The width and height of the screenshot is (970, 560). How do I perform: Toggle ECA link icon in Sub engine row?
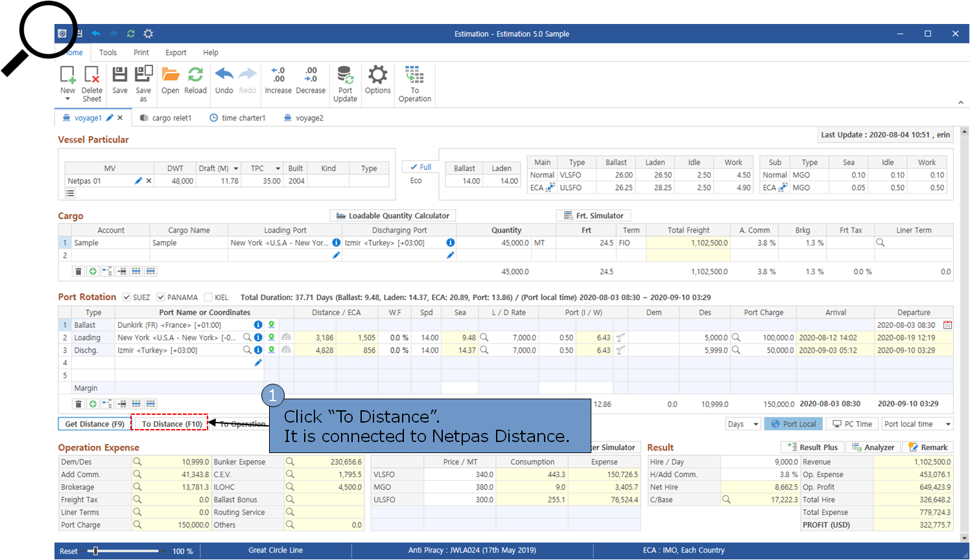pos(783,187)
